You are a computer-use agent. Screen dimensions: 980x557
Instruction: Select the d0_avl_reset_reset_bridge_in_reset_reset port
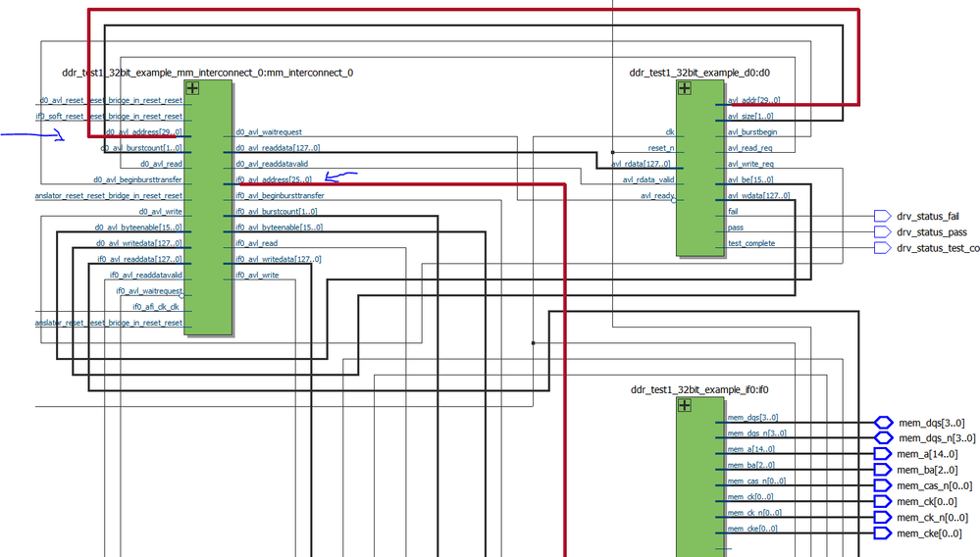tap(111, 100)
